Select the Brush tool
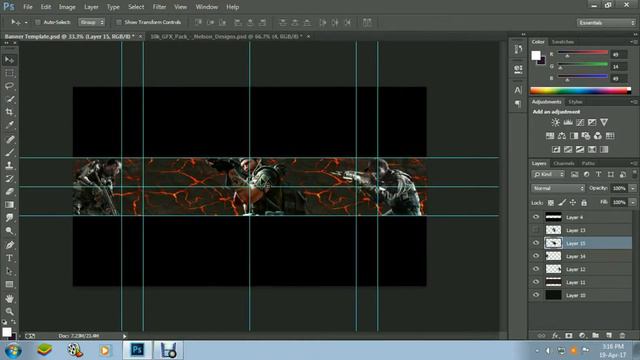This screenshot has width=640, height=360. 9,153
